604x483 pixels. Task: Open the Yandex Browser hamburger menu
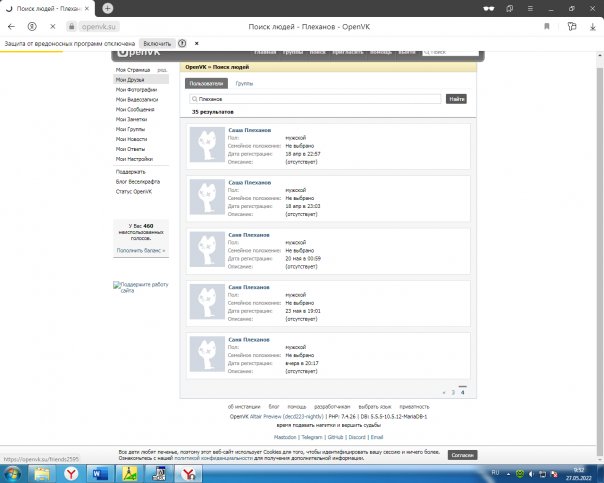[530, 8]
